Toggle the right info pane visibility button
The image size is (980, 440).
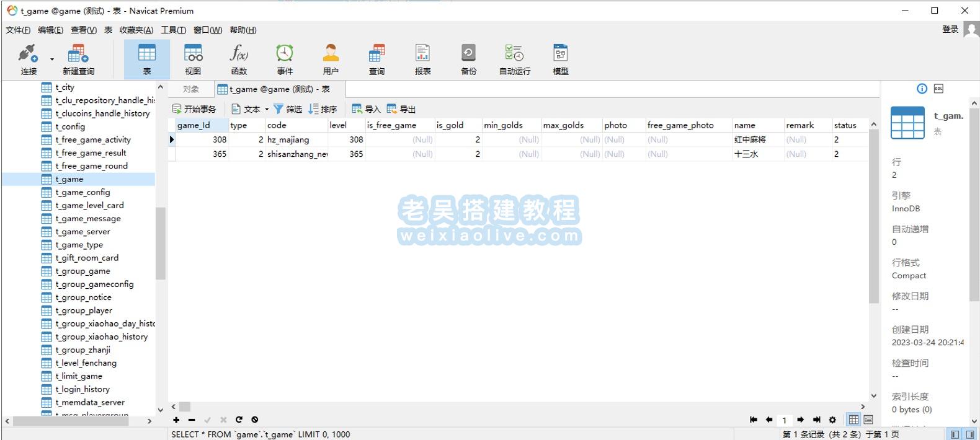coord(970,434)
